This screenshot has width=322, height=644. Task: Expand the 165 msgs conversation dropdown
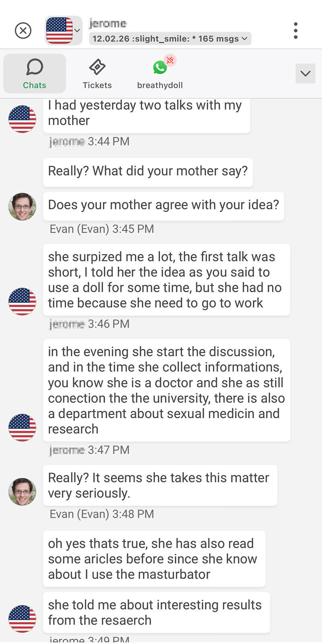click(x=170, y=39)
